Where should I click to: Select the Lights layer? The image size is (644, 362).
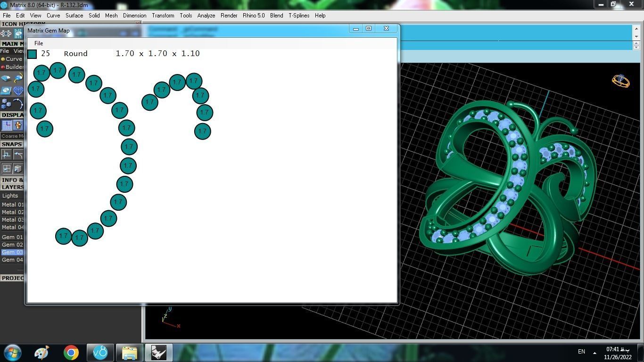(x=10, y=196)
